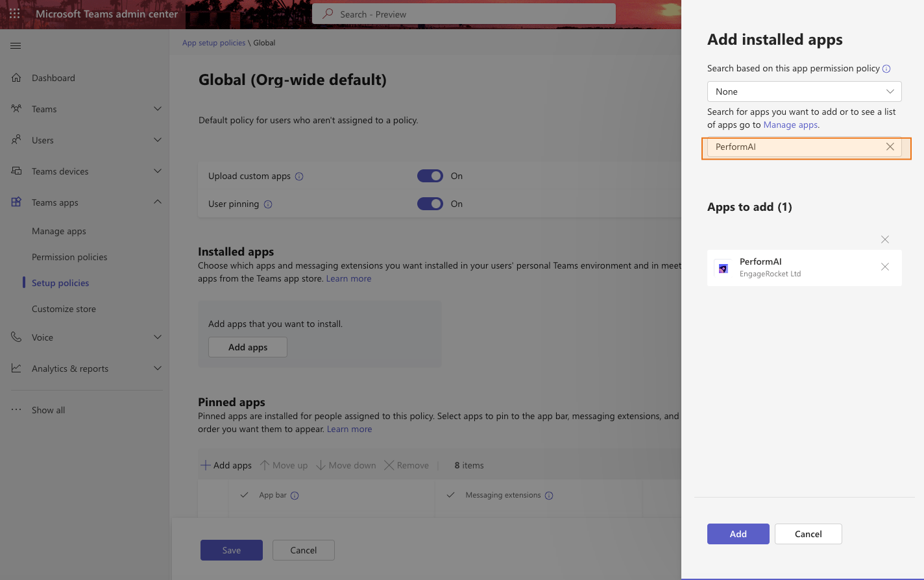
Task: Collapse the Teams apps section chevron
Action: pos(158,202)
